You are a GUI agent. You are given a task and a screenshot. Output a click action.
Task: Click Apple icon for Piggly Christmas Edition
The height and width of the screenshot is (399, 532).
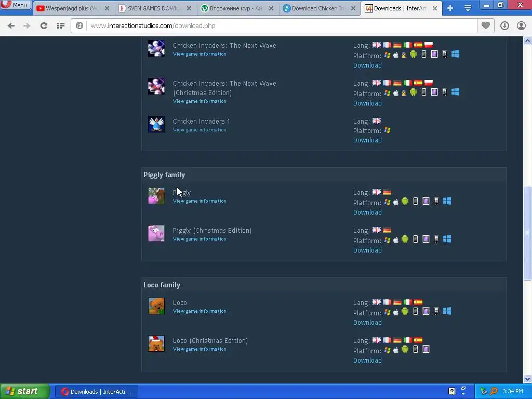396,240
